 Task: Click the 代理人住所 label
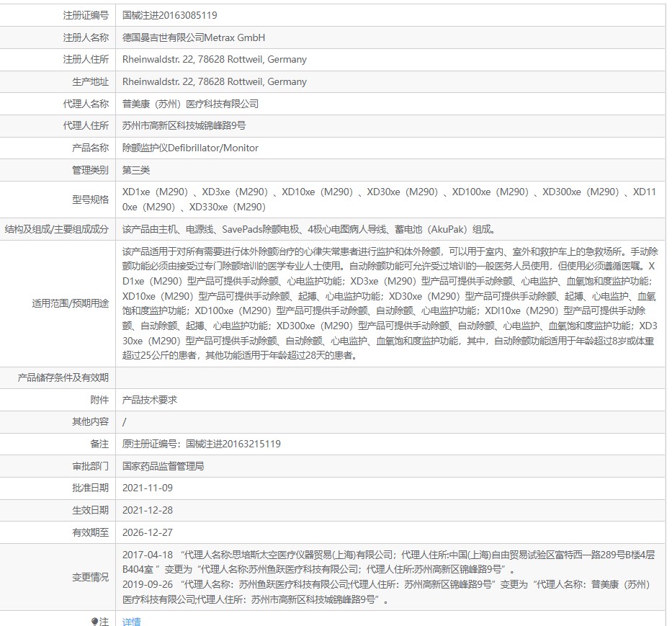[x=86, y=125]
